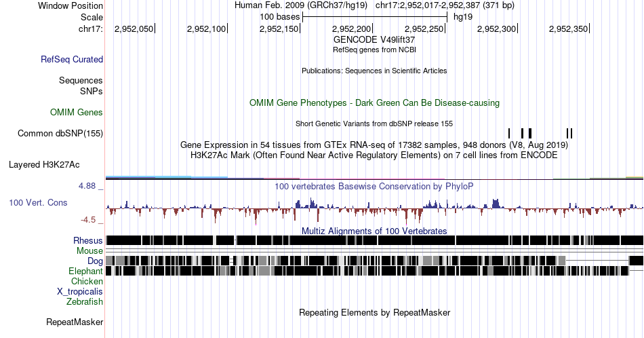Click Publications: Sequences in Scientific Articles title
The width and height of the screenshot is (644, 338).
point(374,71)
